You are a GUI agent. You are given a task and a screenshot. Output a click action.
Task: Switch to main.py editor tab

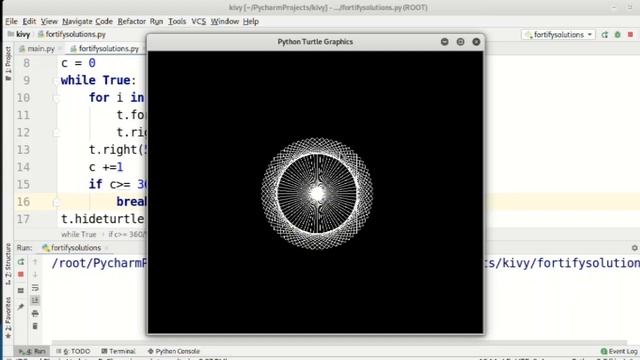40,49
